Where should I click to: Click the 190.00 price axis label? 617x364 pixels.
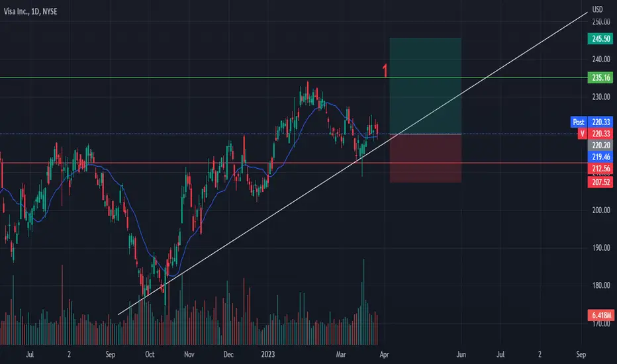pyautogui.click(x=601, y=248)
